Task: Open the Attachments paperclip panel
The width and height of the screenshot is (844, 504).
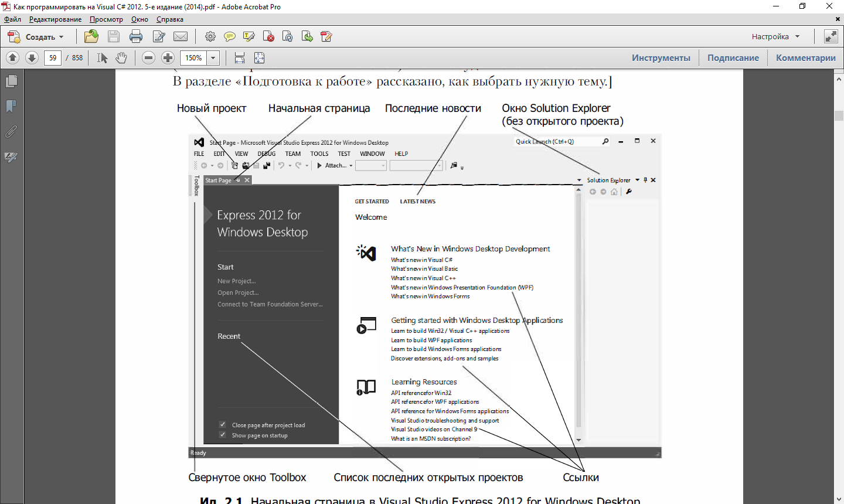Action: pos(11,132)
